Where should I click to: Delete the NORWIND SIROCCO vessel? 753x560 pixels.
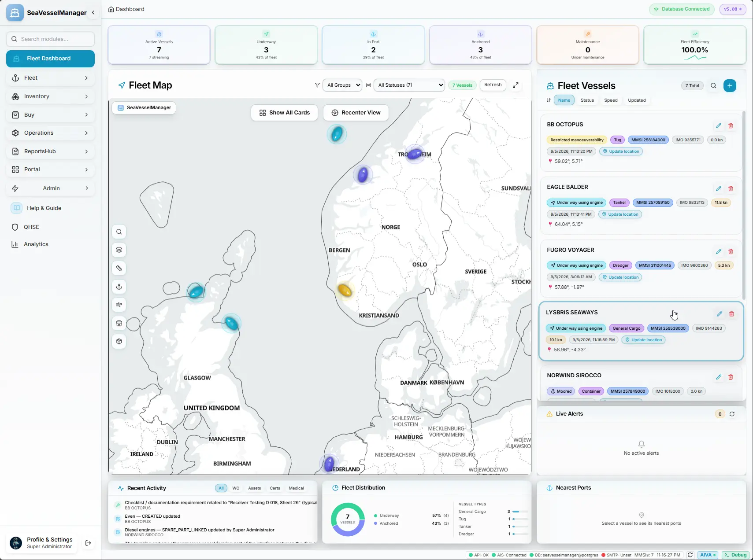pyautogui.click(x=731, y=377)
